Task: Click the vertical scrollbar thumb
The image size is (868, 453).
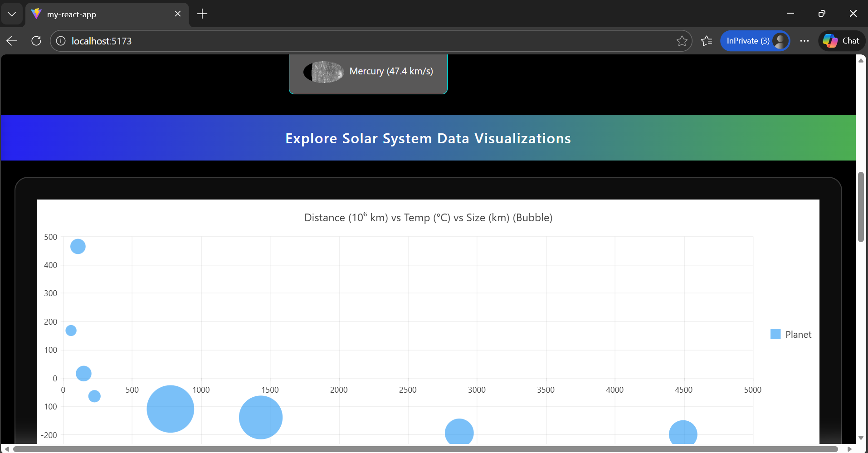Action: point(861,207)
